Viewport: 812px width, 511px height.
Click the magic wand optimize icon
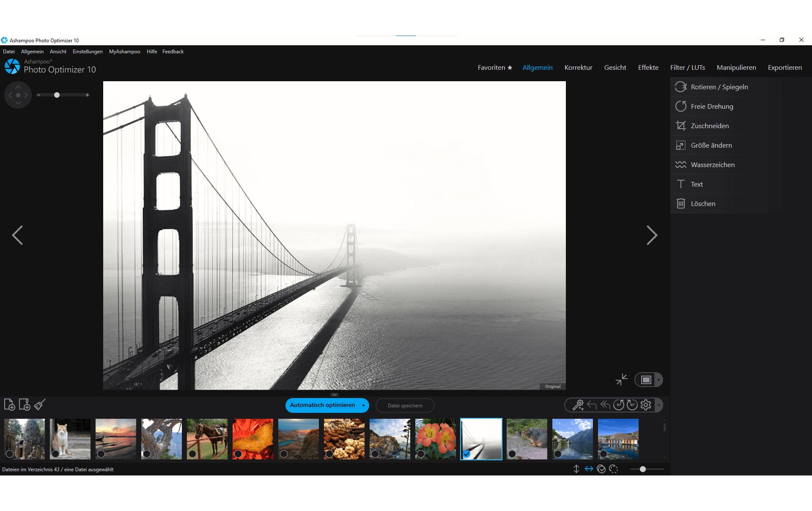pos(578,405)
